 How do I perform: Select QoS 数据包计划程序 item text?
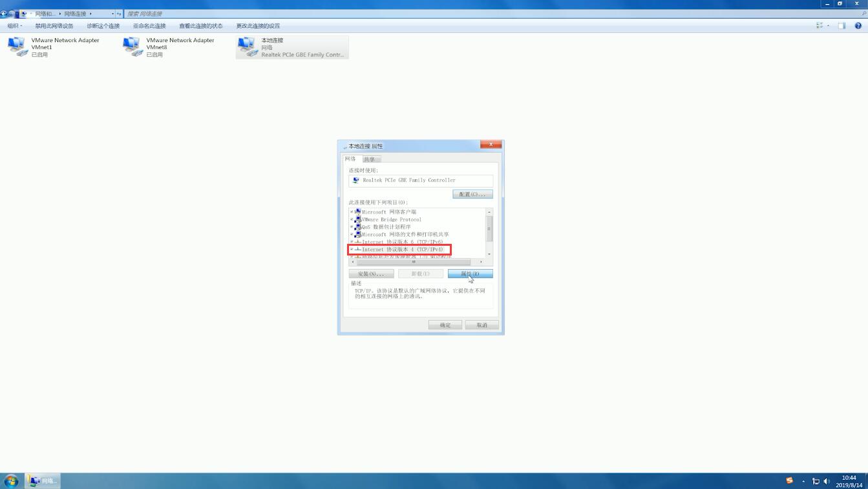point(386,227)
